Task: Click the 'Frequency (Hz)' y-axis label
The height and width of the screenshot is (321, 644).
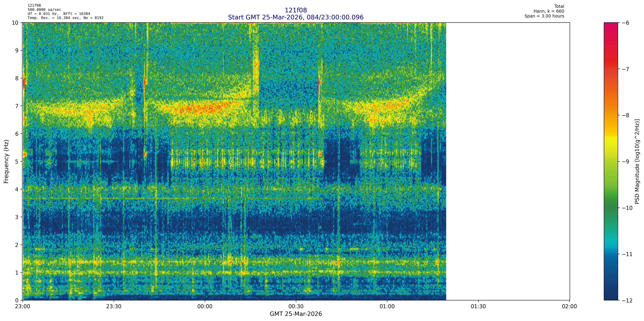Action: click(6, 162)
